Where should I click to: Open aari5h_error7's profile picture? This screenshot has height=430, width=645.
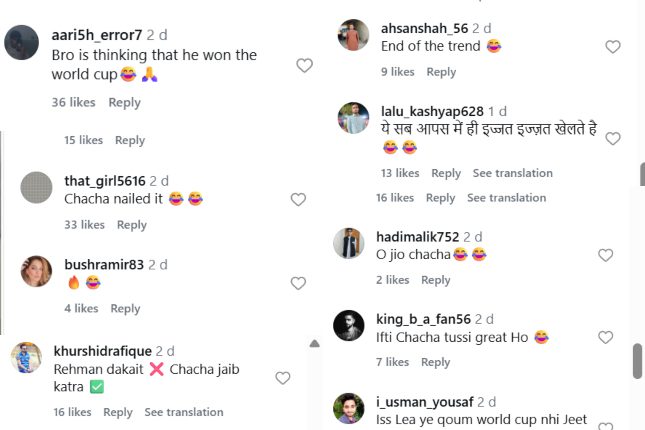pyautogui.click(x=22, y=43)
